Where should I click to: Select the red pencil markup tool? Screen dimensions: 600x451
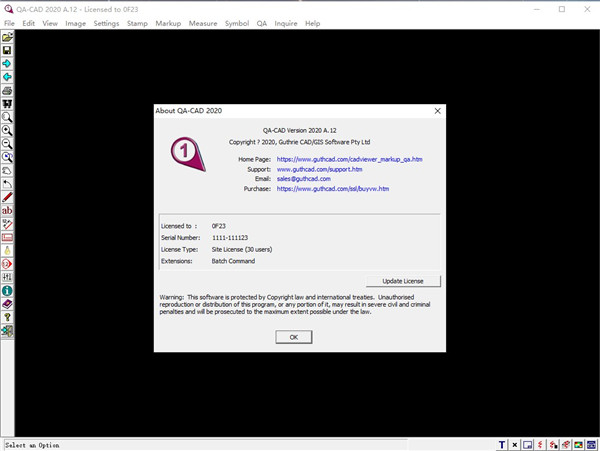point(7,197)
